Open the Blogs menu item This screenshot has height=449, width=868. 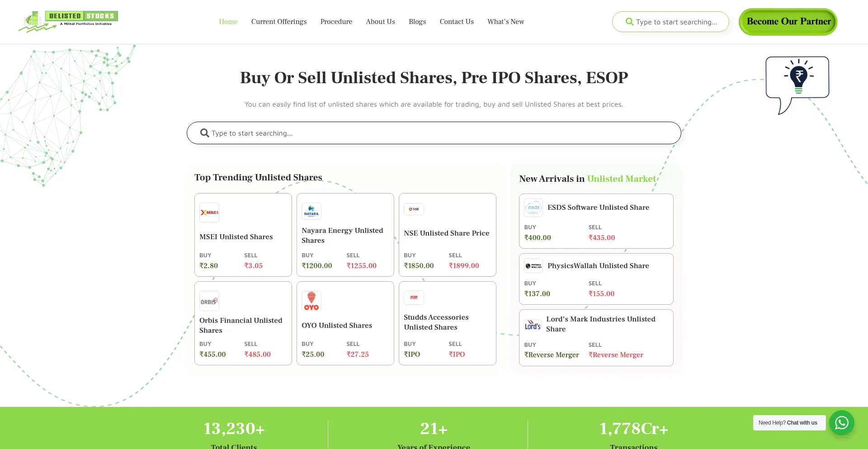point(417,22)
